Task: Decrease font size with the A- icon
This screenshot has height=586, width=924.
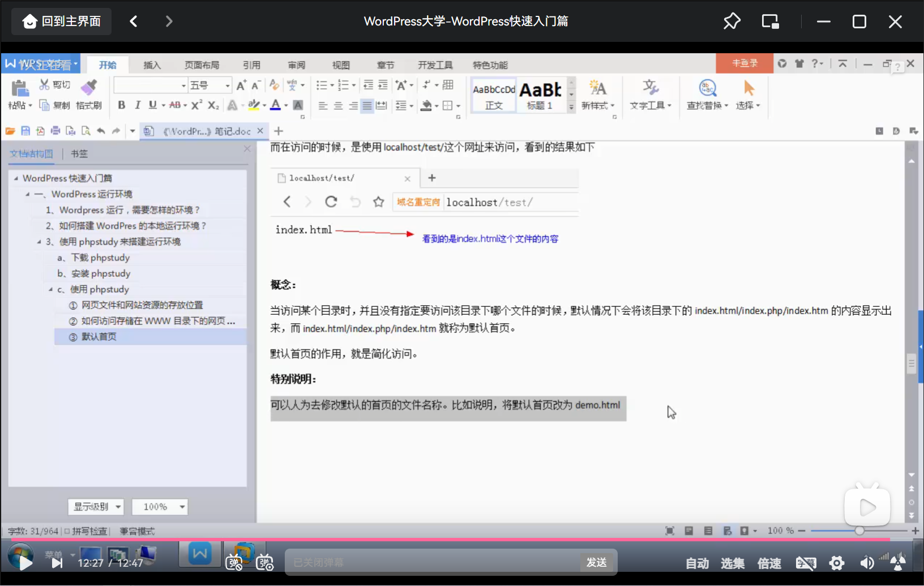Action: (x=256, y=85)
